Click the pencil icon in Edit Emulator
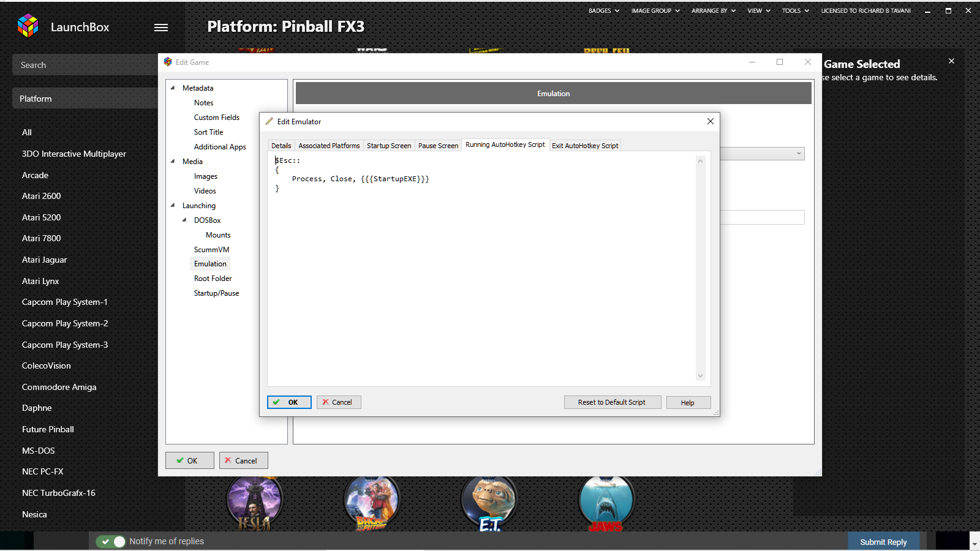Screen dimensions: 980x551 click(x=269, y=121)
